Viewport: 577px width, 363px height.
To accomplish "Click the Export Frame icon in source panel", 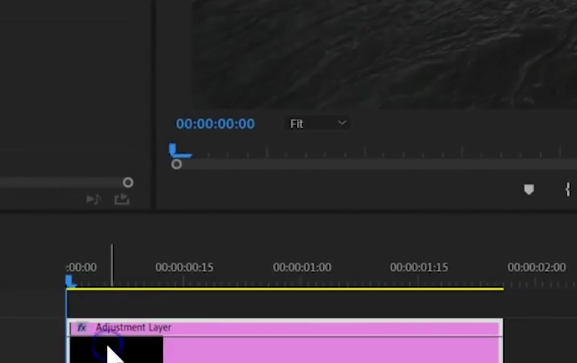I will (122, 199).
